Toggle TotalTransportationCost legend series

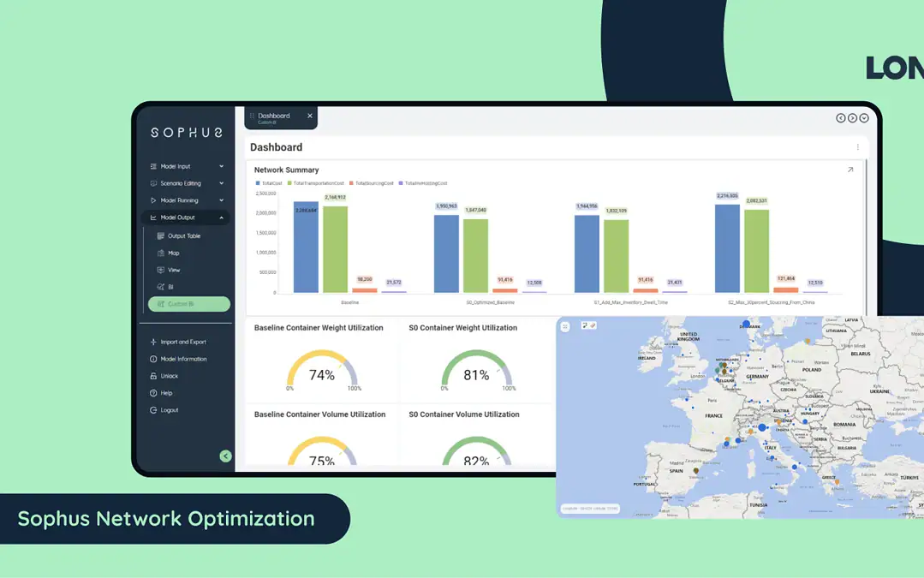click(x=316, y=183)
